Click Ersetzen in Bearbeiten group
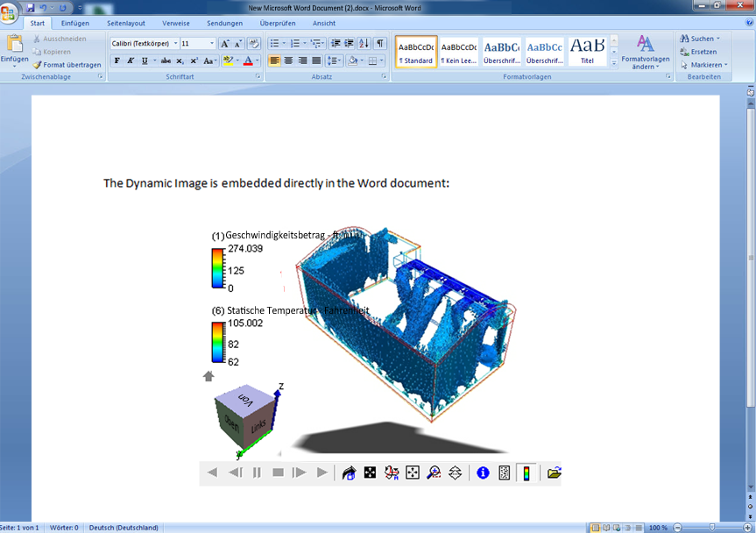The width and height of the screenshot is (756, 533). (698, 52)
